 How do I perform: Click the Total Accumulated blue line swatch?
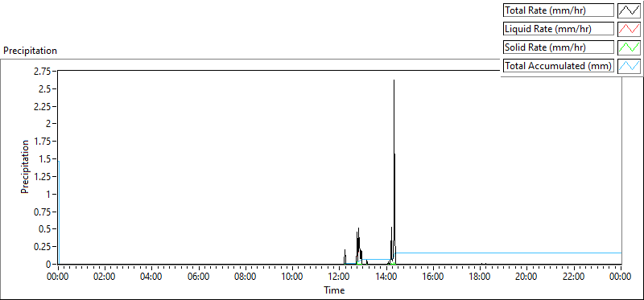click(x=630, y=66)
